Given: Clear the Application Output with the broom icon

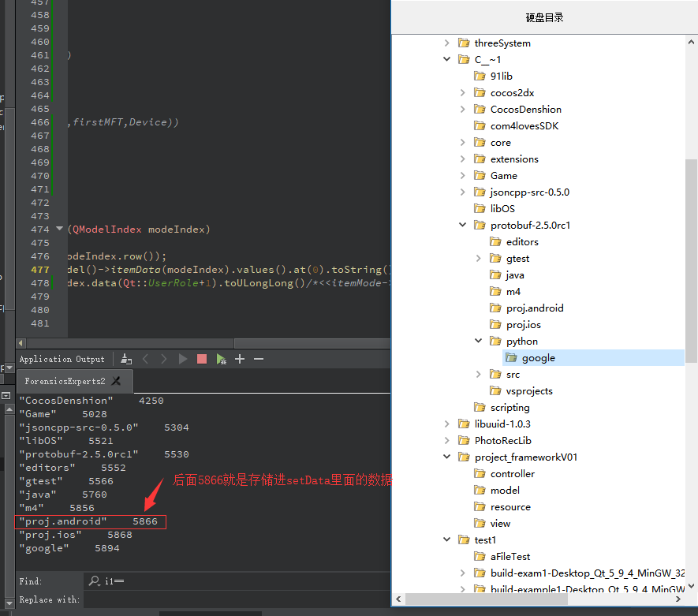Looking at the screenshot, I should pyautogui.click(x=125, y=359).
